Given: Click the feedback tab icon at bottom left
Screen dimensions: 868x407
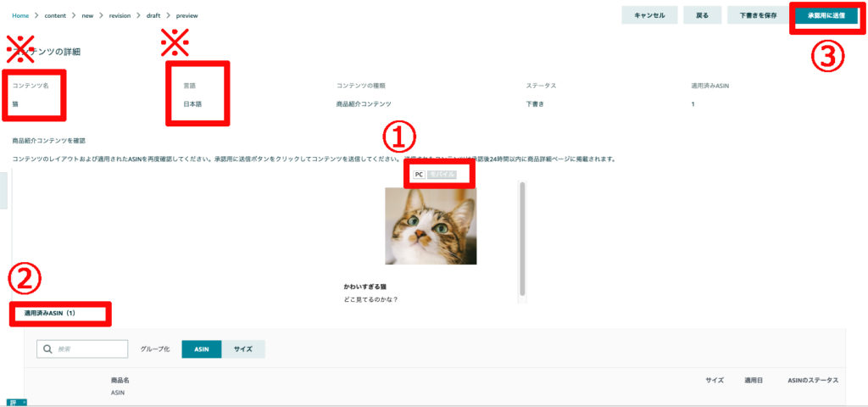Looking at the screenshot, I should 17,403.
